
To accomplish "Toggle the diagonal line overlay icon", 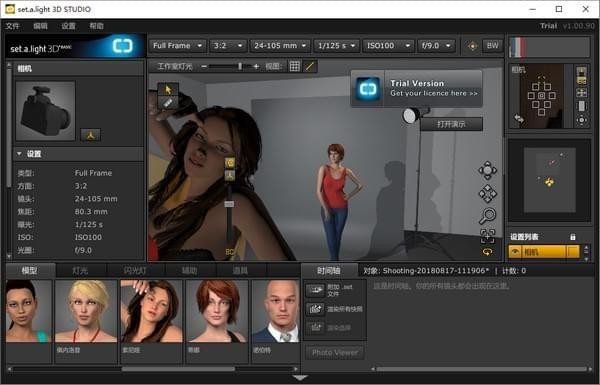I will pyautogui.click(x=309, y=67).
